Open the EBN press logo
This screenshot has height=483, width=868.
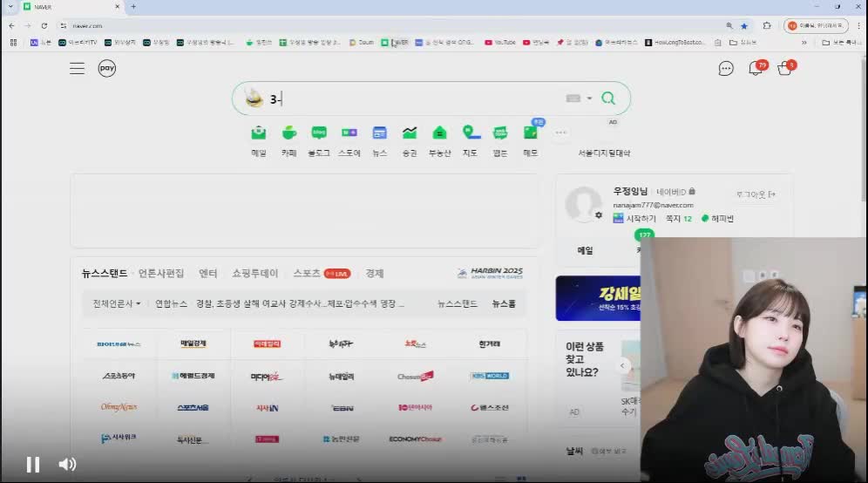click(x=342, y=408)
